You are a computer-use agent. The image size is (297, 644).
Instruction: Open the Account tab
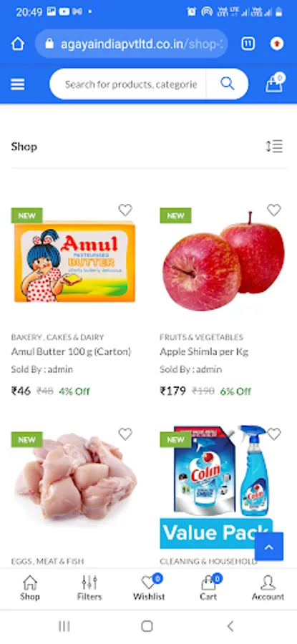tap(268, 587)
